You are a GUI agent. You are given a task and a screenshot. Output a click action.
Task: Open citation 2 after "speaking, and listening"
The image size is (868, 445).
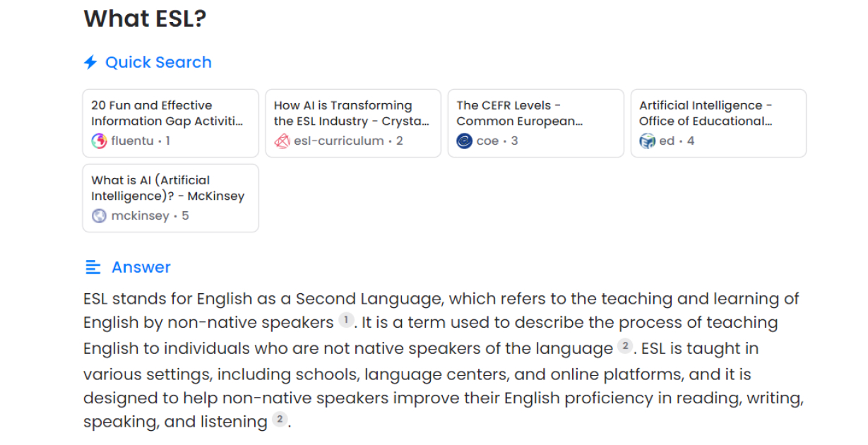click(280, 420)
